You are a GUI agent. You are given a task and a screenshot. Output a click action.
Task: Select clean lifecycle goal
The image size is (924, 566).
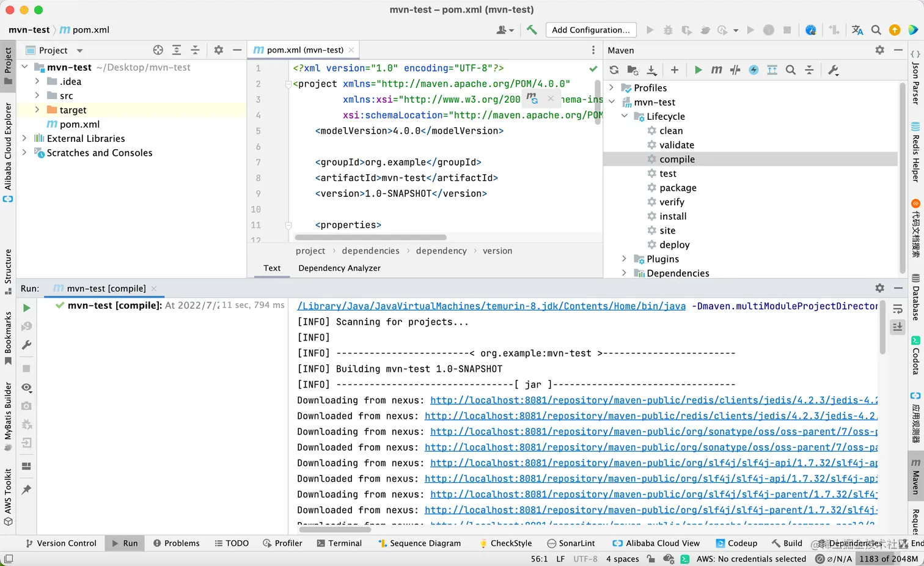(671, 131)
